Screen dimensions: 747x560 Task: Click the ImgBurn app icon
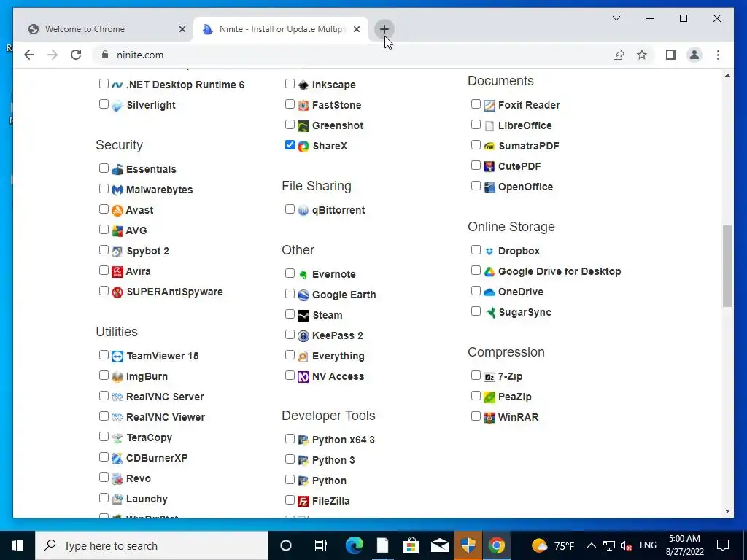pos(117,377)
